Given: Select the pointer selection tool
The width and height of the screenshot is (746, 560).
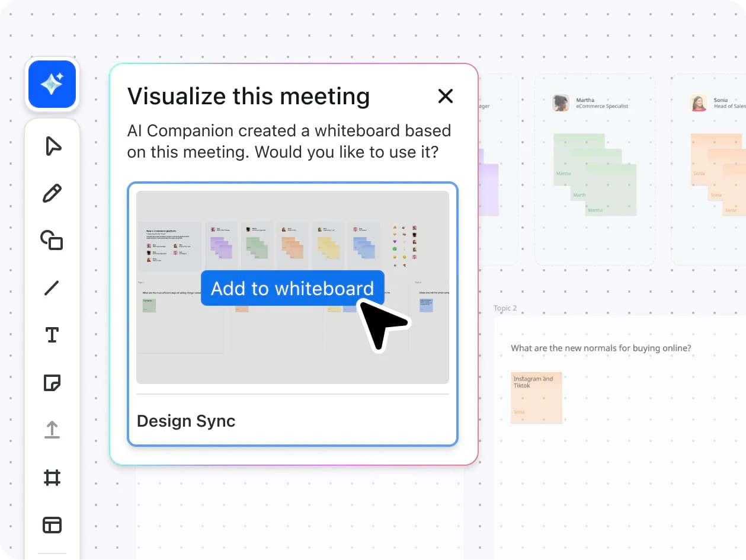Looking at the screenshot, I should coord(53,146).
